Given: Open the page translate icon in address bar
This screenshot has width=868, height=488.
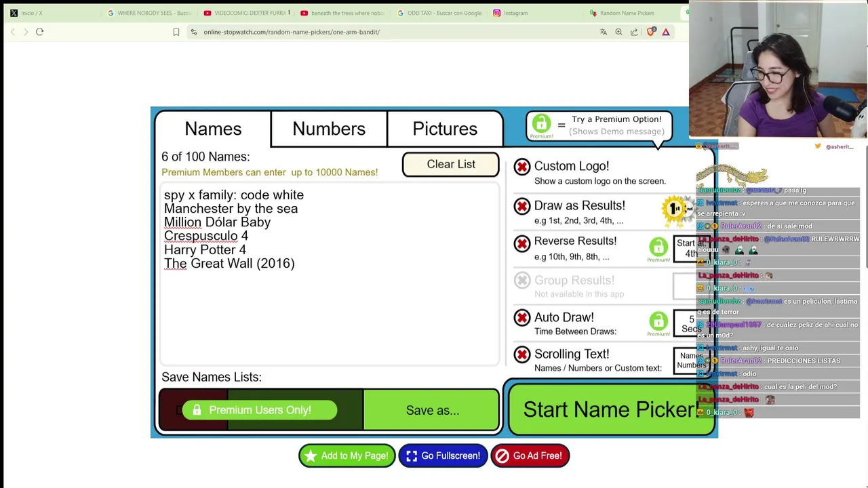Looking at the screenshot, I should coord(604,32).
